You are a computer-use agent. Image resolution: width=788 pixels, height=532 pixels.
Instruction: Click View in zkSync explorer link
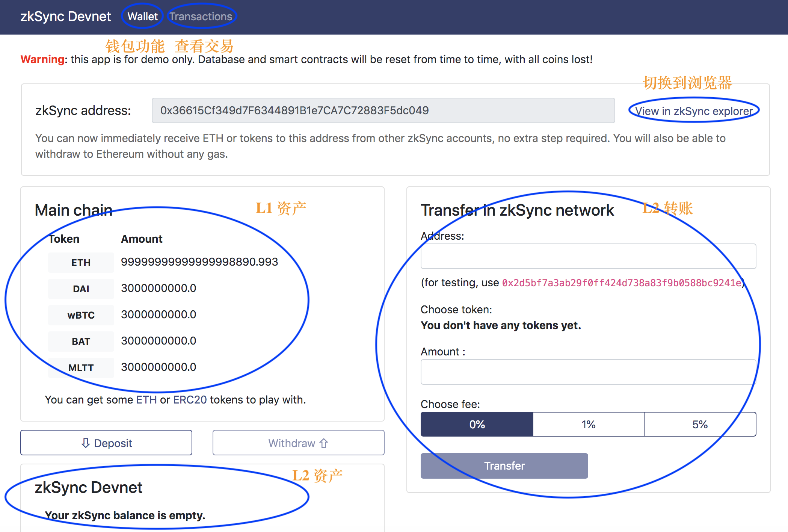coord(694,111)
